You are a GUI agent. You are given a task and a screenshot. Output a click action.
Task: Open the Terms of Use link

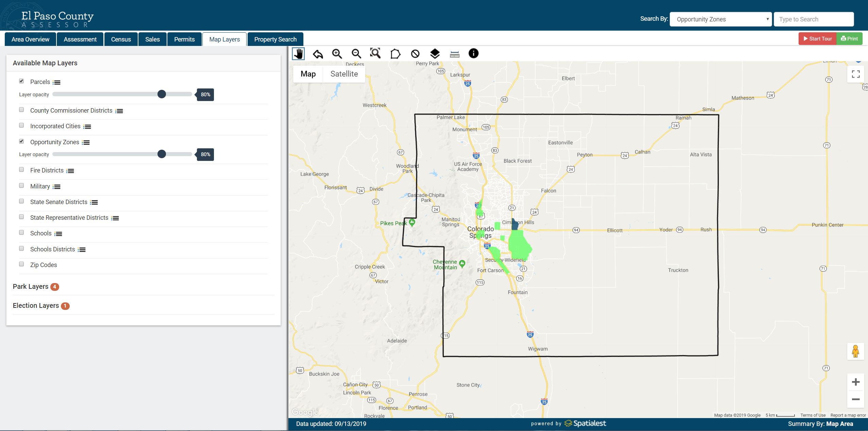tap(813, 415)
